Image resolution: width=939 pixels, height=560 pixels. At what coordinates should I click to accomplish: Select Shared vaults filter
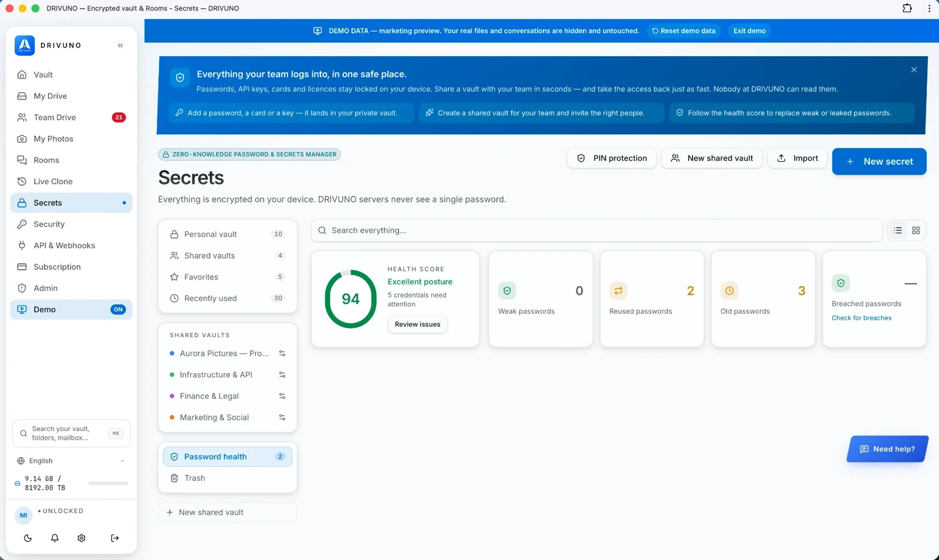tap(228, 256)
